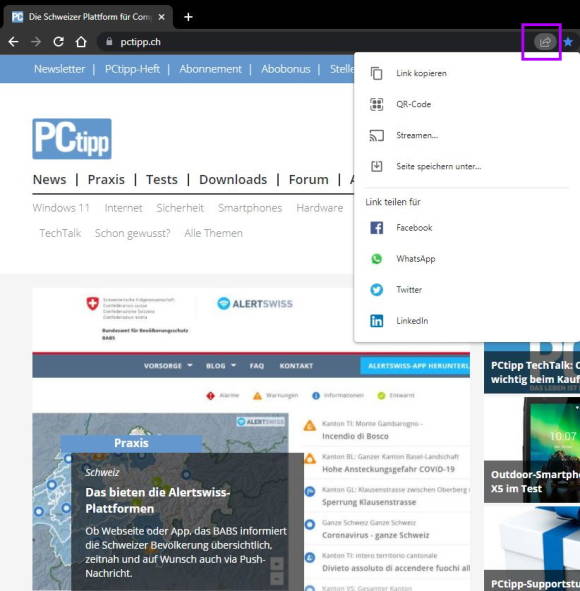Click the download icon beside Seite speichern

[376, 166]
